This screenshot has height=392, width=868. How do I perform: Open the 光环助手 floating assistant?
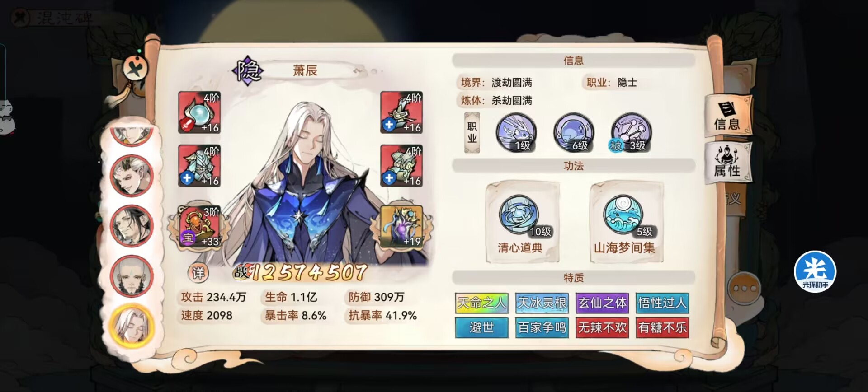coord(815,271)
